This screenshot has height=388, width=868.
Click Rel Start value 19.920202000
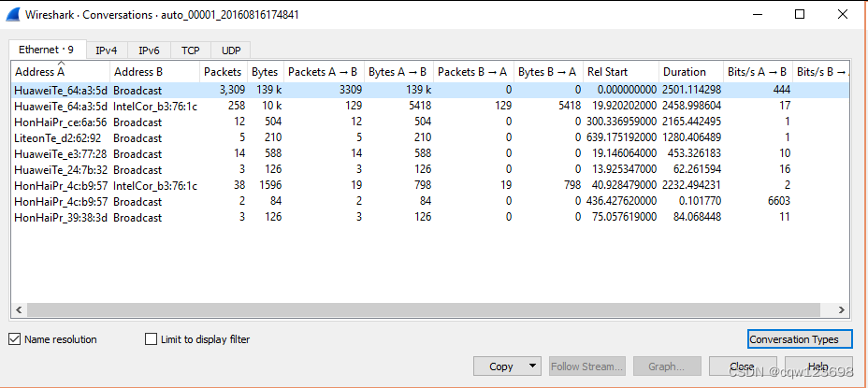point(623,106)
